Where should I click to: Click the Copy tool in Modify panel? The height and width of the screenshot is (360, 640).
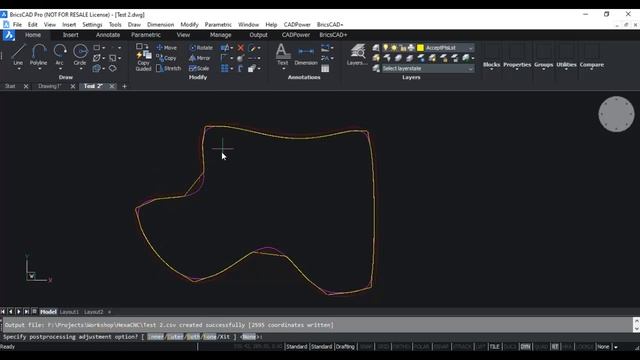[x=166, y=58]
